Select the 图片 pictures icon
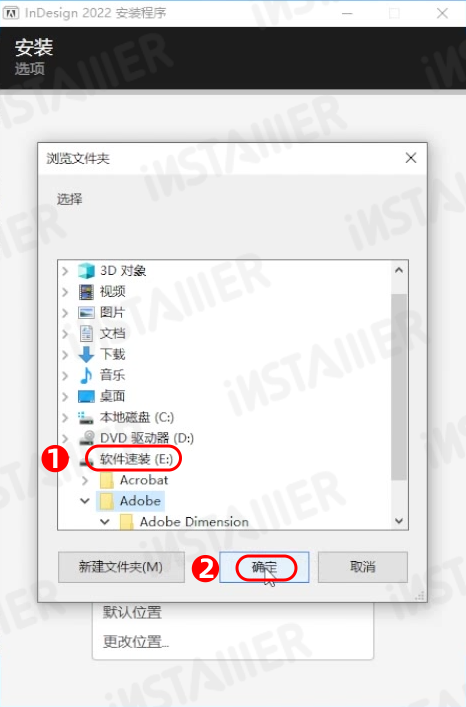The height and width of the screenshot is (707, 466). [x=86, y=312]
